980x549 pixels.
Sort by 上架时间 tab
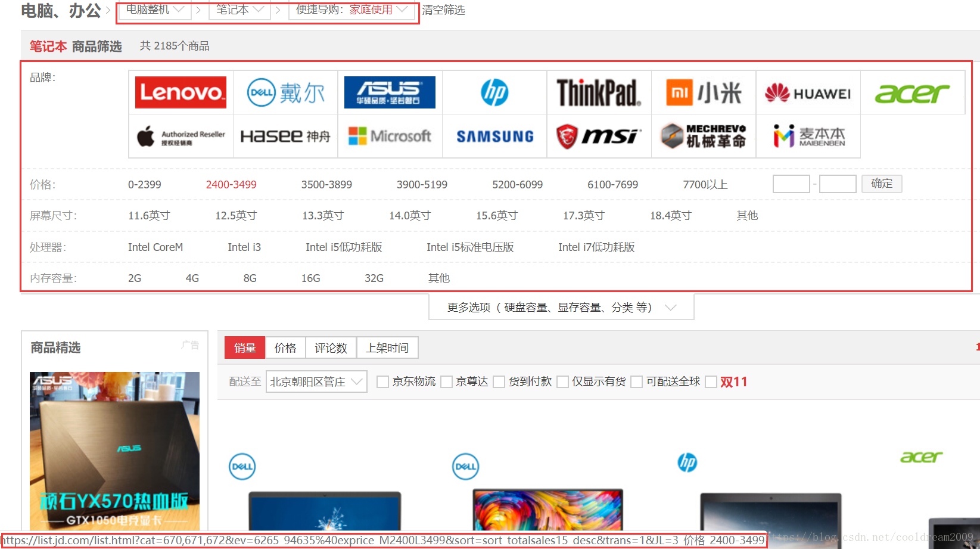pyautogui.click(x=387, y=348)
